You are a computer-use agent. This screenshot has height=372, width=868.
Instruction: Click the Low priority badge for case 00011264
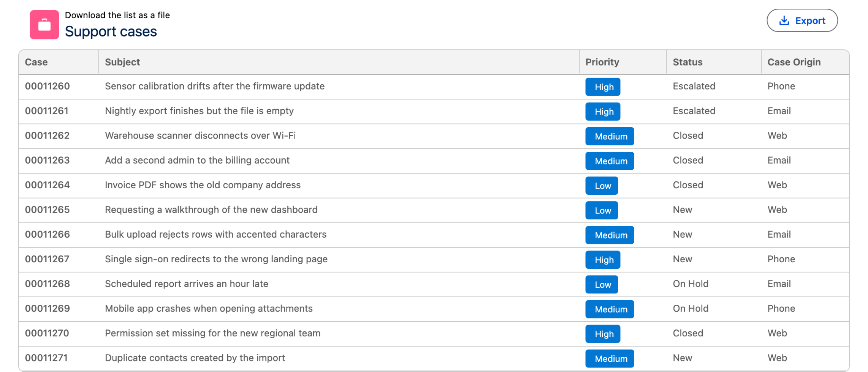[602, 186]
